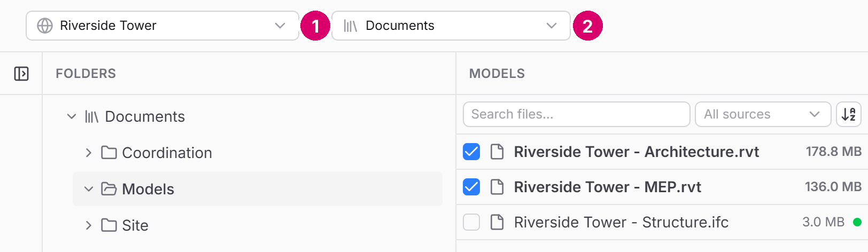Click the Riverside Tower - Structure.ifc file name
The image size is (868, 252).
pos(622,222)
